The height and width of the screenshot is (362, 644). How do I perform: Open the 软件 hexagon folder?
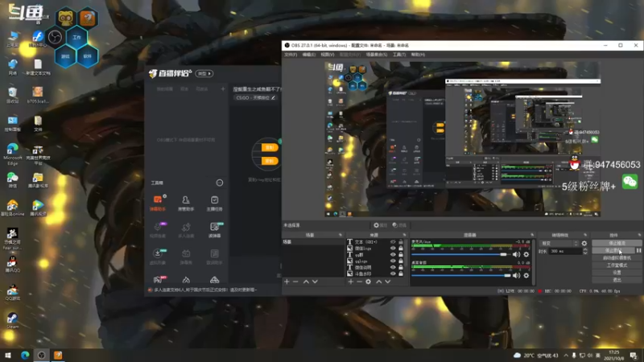pos(88,56)
